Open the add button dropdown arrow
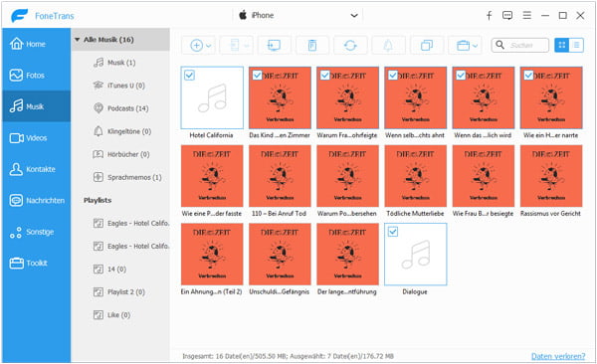Image resolution: width=597 pixels, height=364 pixels. (x=209, y=46)
